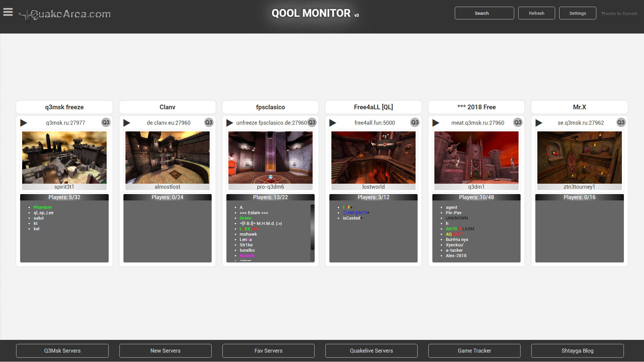Open Game Tracker
Image resolution: width=644 pixels, height=362 pixels.
(x=474, y=351)
